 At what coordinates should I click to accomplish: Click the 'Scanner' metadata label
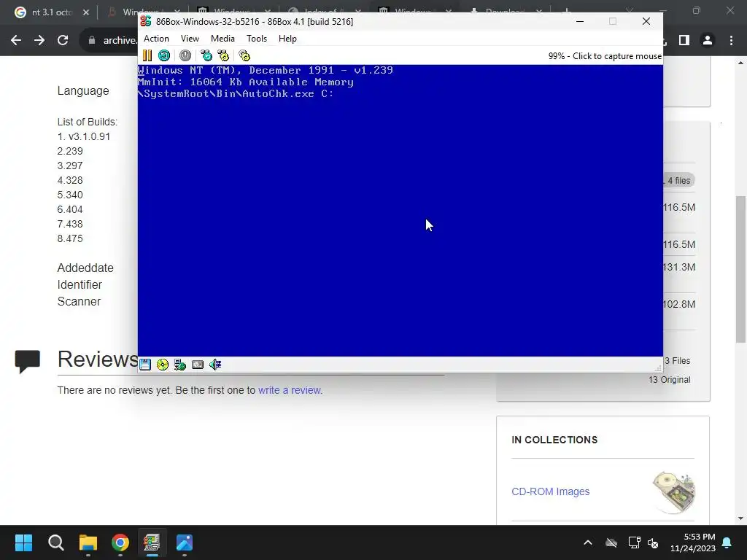(x=79, y=301)
